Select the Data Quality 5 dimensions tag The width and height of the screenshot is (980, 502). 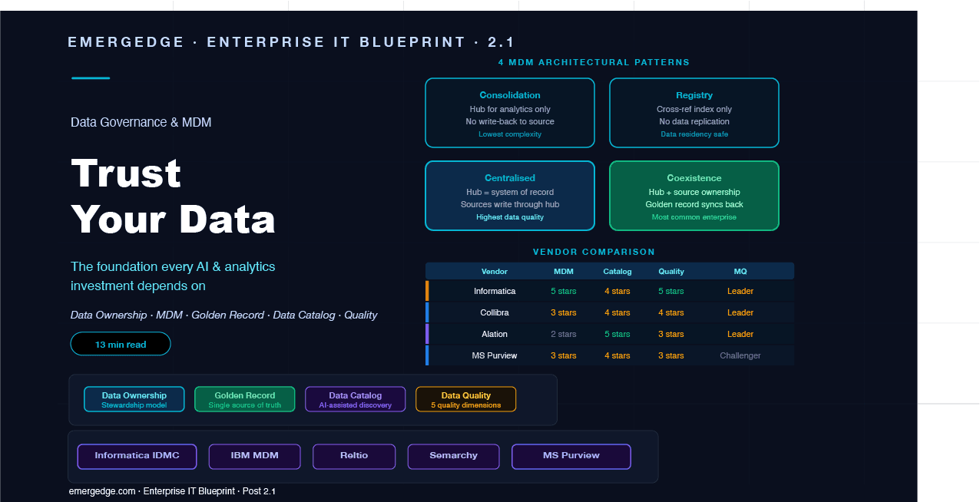[466, 399]
